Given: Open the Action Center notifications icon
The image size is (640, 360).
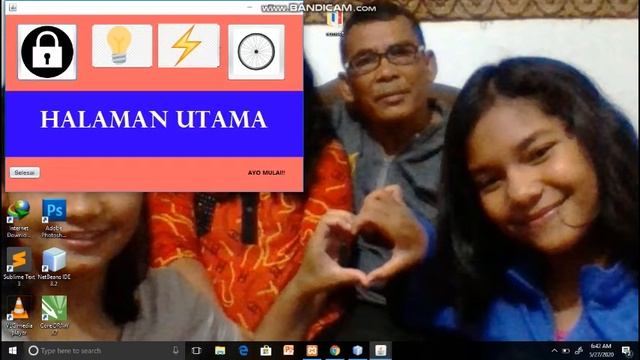Looking at the screenshot, I should click(x=627, y=351).
